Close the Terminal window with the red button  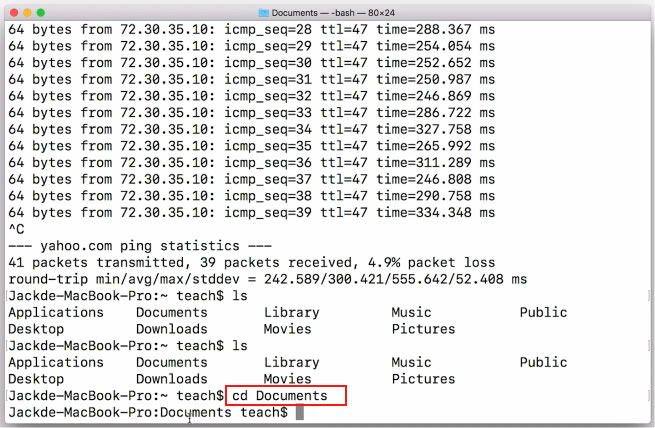click(x=12, y=12)
